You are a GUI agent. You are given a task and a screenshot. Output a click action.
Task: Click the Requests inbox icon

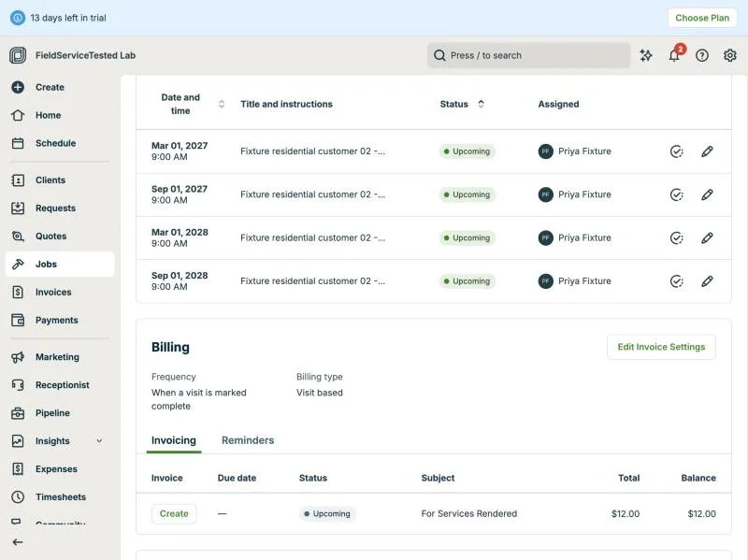[18, 208]
